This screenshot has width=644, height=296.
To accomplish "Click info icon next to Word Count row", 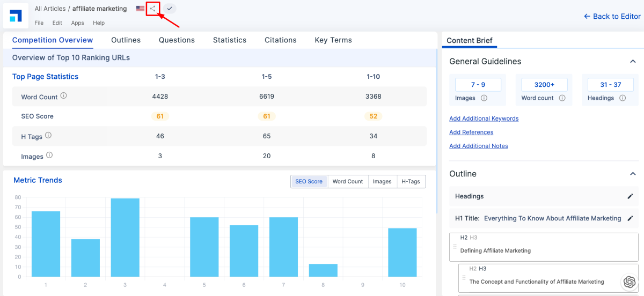I will click(x=63, y=96).
